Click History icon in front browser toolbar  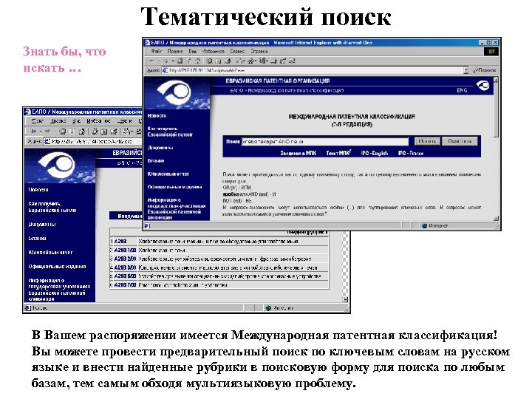coord(228,61)
